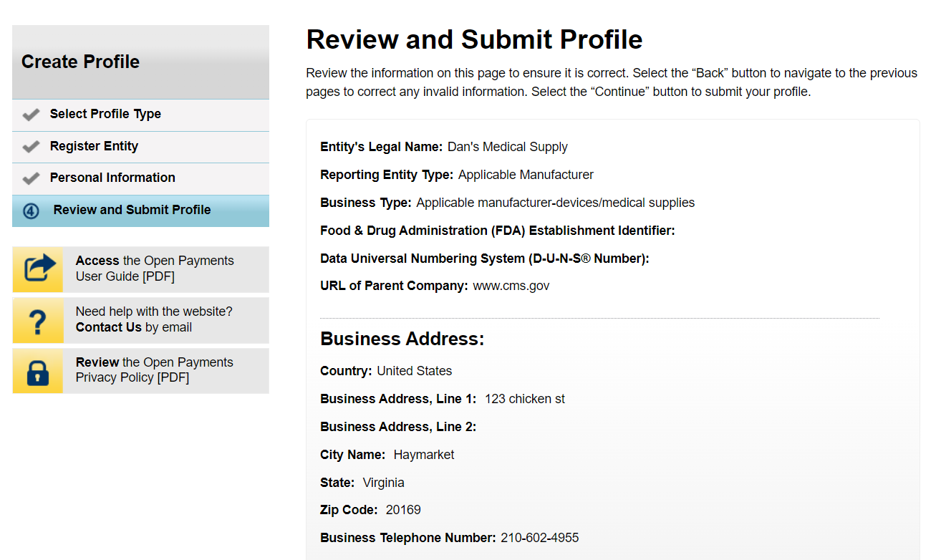Access the Open Payments User Guide PDF
941x560 pixels.
click(154, 269)
